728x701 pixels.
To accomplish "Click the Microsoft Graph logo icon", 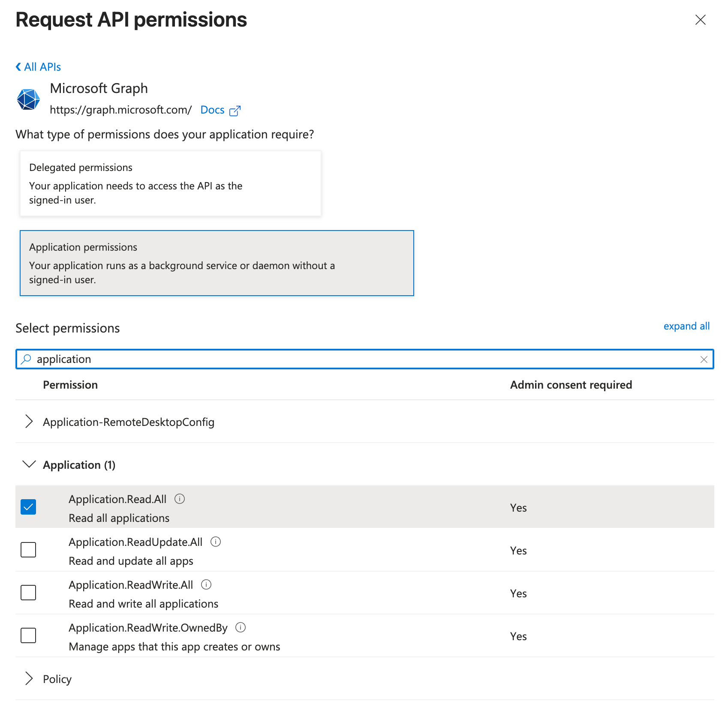I will [x=28, y=99].
